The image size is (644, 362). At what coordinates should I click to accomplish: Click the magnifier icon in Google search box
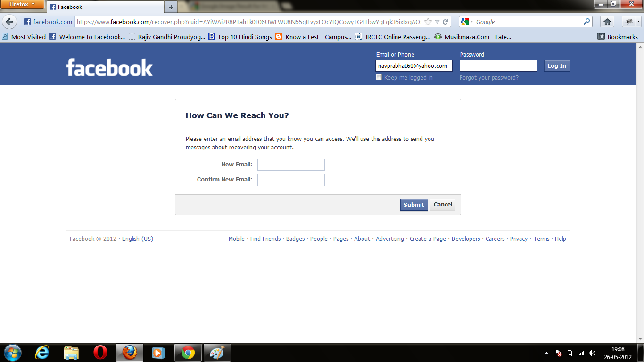point(587,22)
